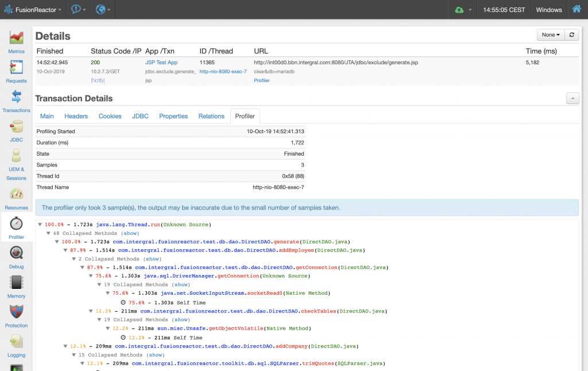Image resolution: width=588 pixels, height=371 pixels.
Task: Collapse the SQLParser.trimQuotes node
Action: pos(82,364)
